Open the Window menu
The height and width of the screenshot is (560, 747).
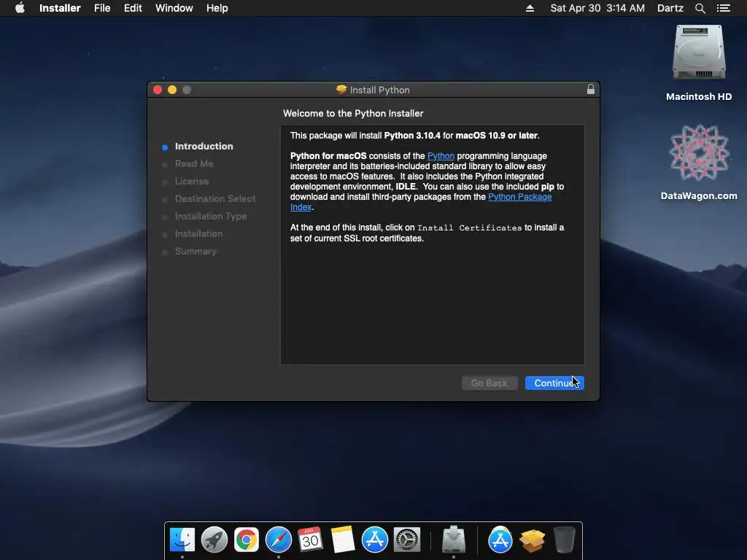pos(174,8)
